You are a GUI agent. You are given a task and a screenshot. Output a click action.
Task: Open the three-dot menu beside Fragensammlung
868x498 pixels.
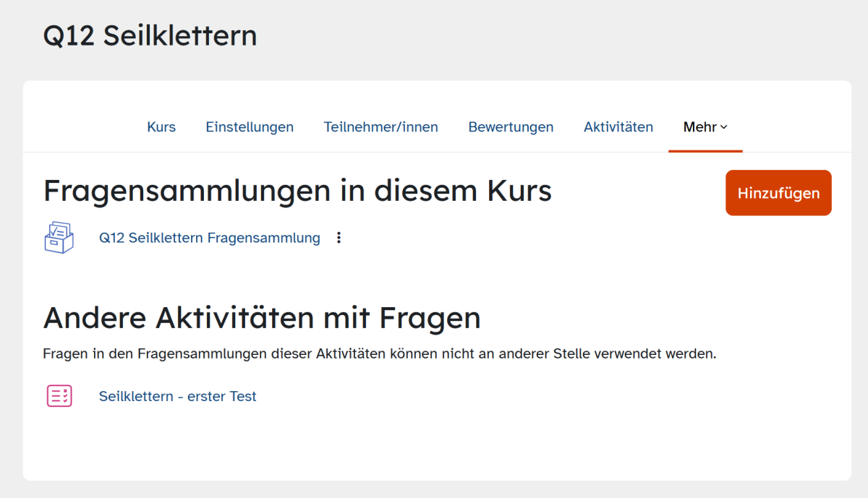(x=339, y=238)
